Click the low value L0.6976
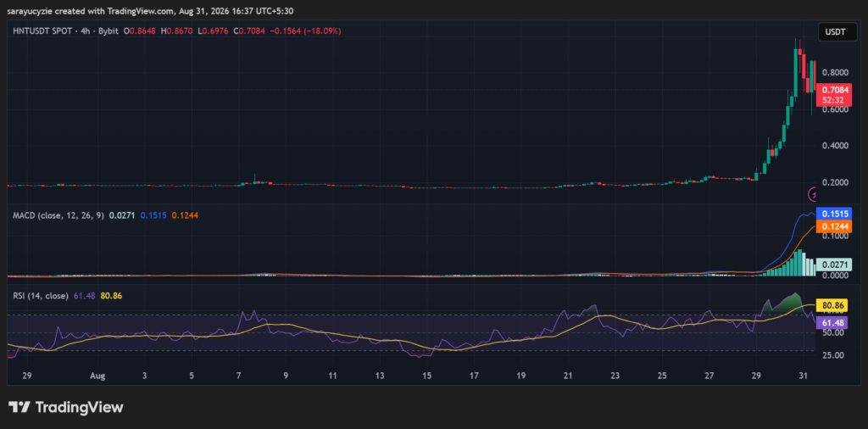Screen dimensions: 868x429 213,31
